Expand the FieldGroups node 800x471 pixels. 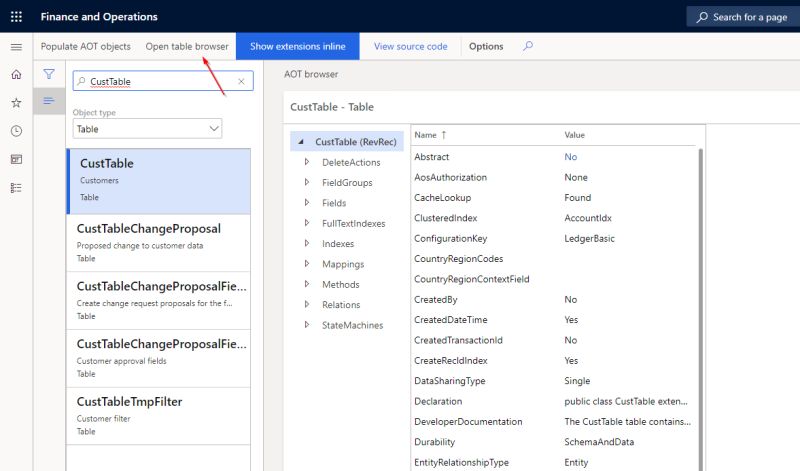307,182
